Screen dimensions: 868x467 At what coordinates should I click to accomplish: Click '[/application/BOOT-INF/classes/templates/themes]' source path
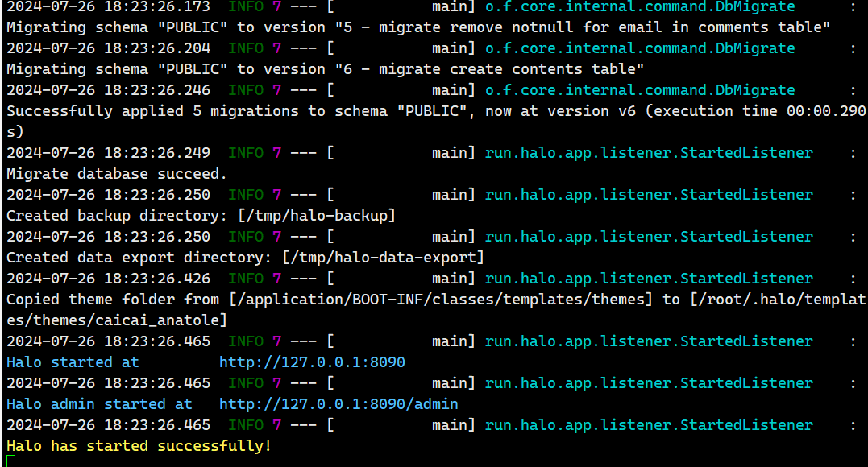tap(441, 300)
